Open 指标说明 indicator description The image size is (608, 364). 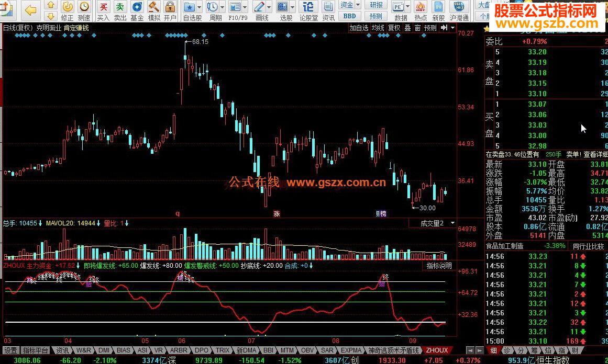(439, 266)
